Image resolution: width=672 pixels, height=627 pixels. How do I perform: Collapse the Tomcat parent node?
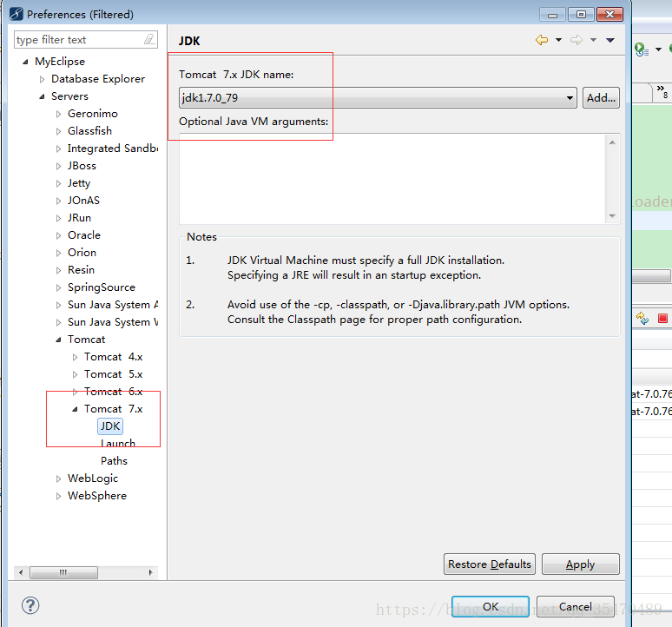point(59,340)
